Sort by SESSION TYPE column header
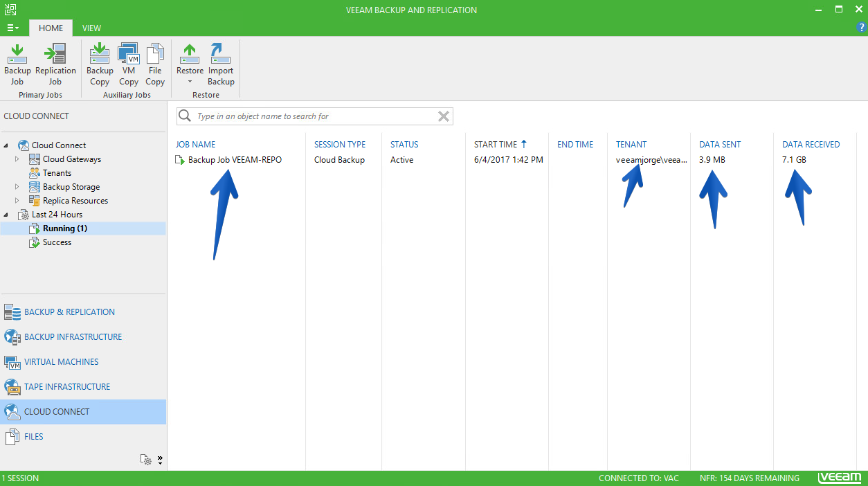 [x=340, y=145]
